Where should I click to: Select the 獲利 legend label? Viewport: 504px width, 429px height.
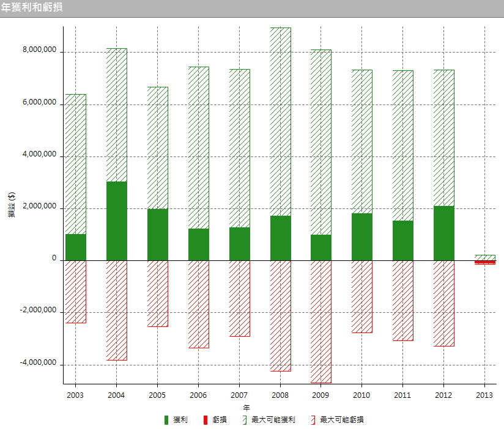pos(180,420)
